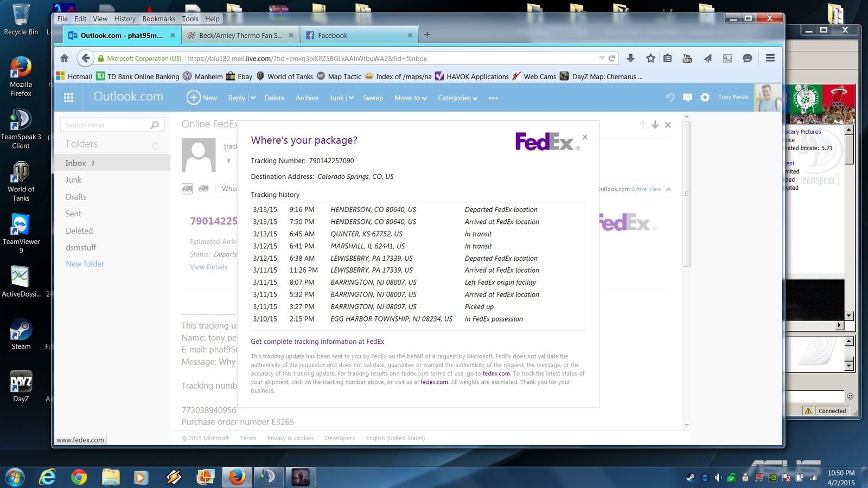This screenshot has width=868, height=488.
Task: Launch Chrome from the taskbar
Action: click(x=79, y=477)
